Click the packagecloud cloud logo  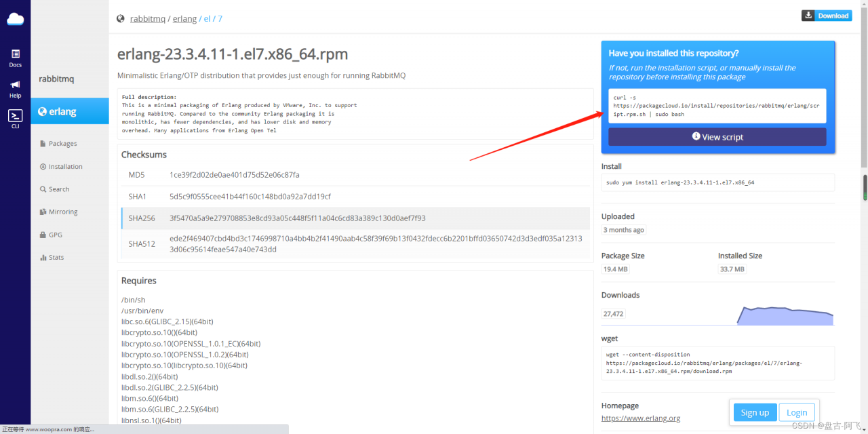tap(15, 19)
